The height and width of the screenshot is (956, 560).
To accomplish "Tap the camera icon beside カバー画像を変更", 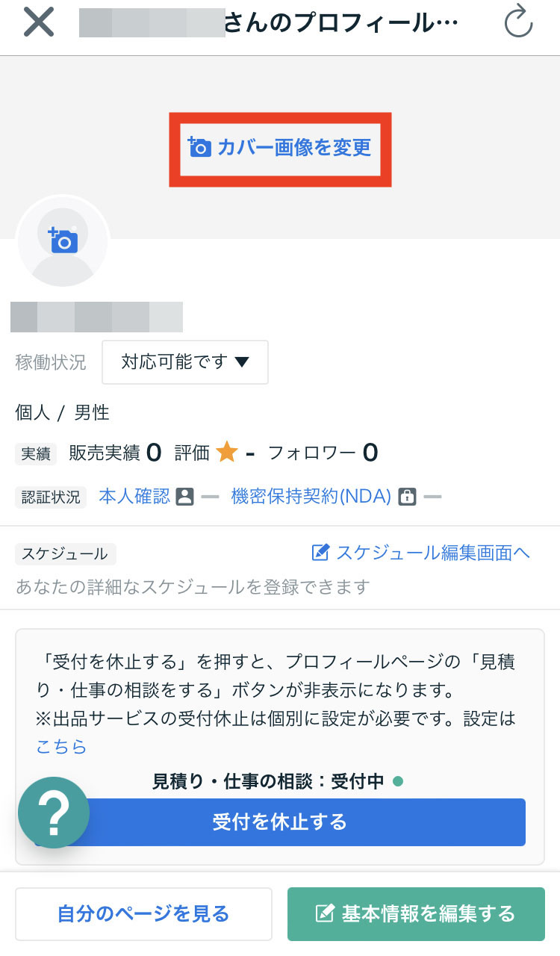I will tap(199, 147).
